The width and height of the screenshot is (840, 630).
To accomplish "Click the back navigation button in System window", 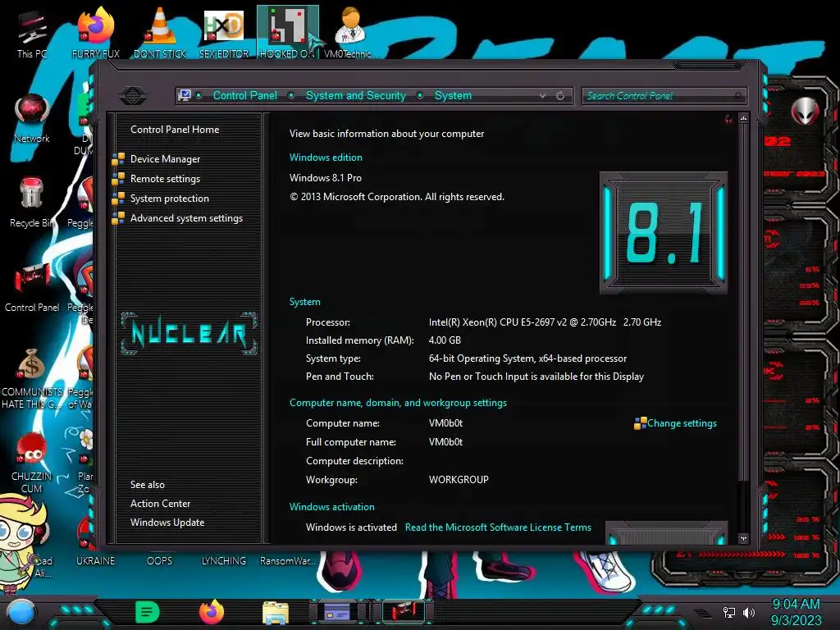I will click(x=133, y=96).
